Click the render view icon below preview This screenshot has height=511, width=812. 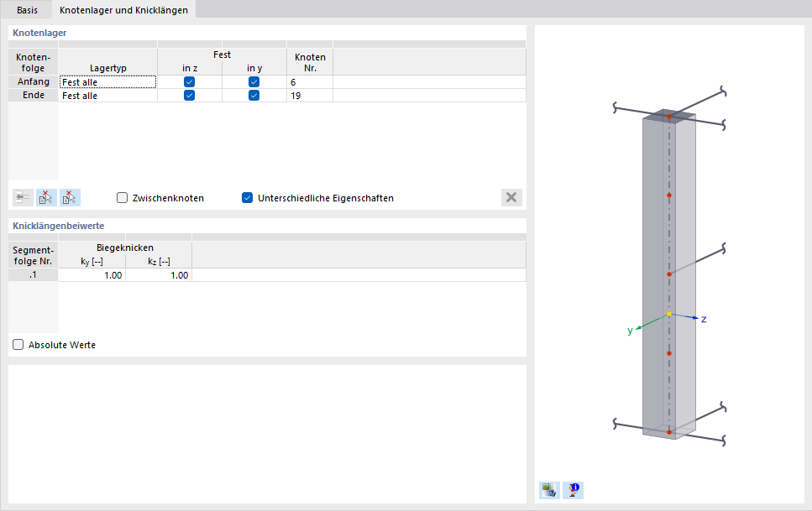pyautogui.click(x=549, y=490)
